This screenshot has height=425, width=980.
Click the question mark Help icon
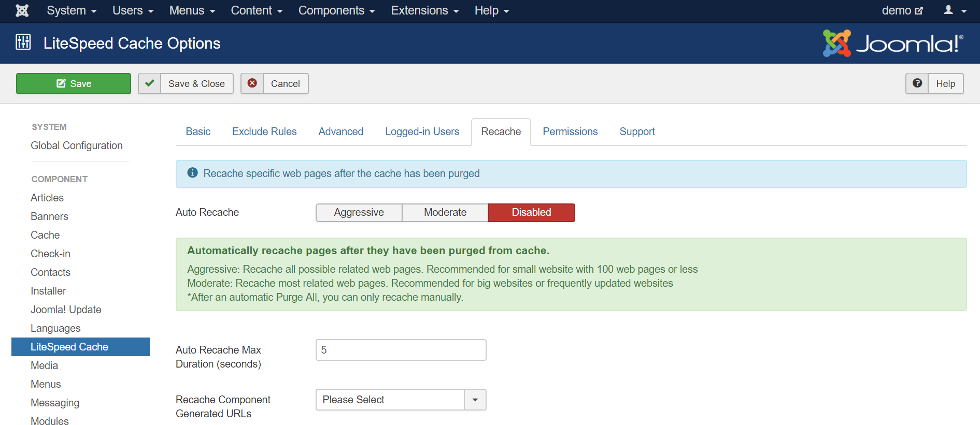tap(917, 83)
